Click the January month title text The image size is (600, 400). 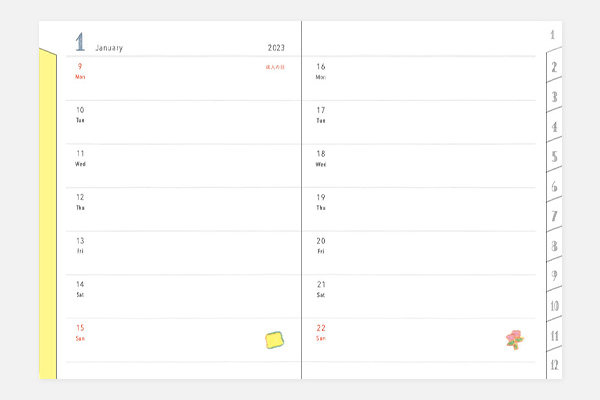click(108, 48)
